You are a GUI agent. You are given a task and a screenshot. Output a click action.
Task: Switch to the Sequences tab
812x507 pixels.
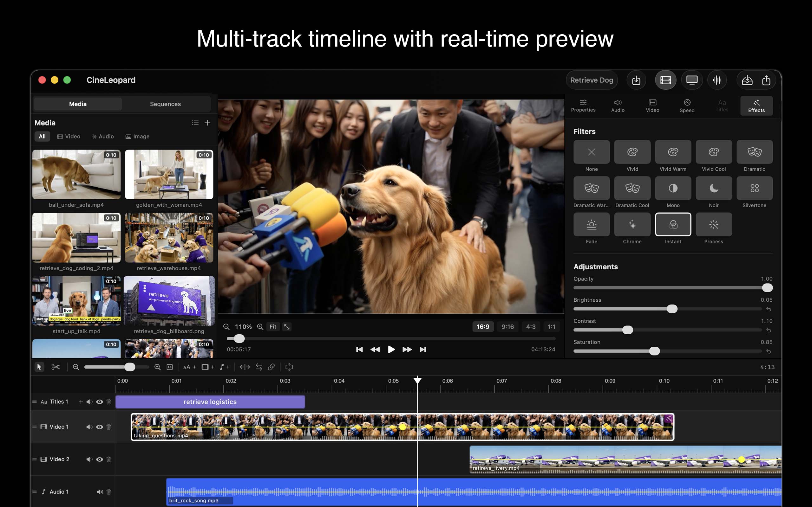click(166, 104)
